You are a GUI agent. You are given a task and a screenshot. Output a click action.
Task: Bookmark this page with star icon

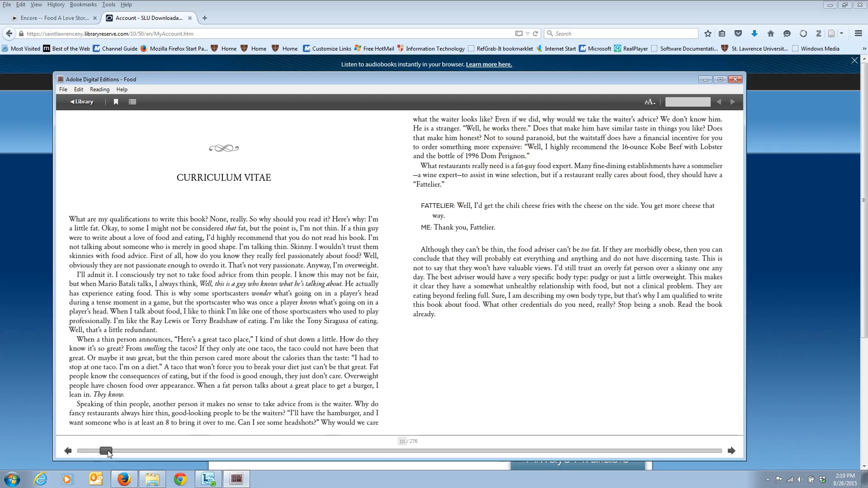(x=708, y=34)
